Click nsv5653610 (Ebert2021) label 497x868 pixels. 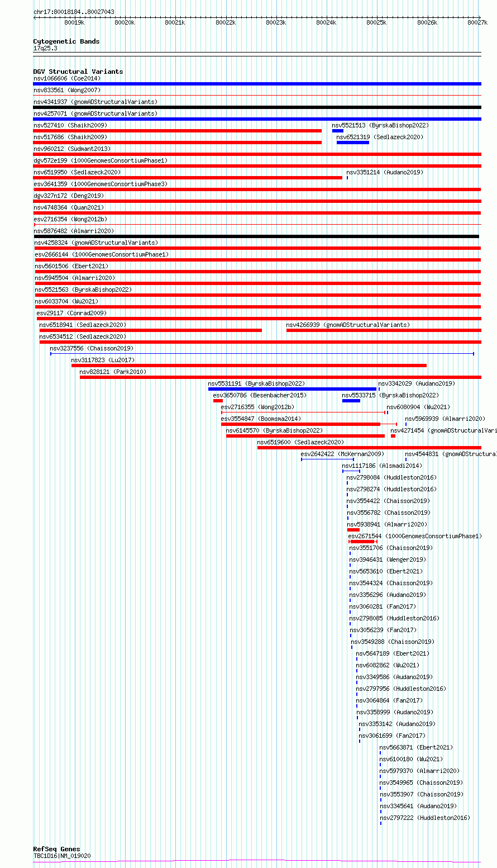tap(386, 571)
